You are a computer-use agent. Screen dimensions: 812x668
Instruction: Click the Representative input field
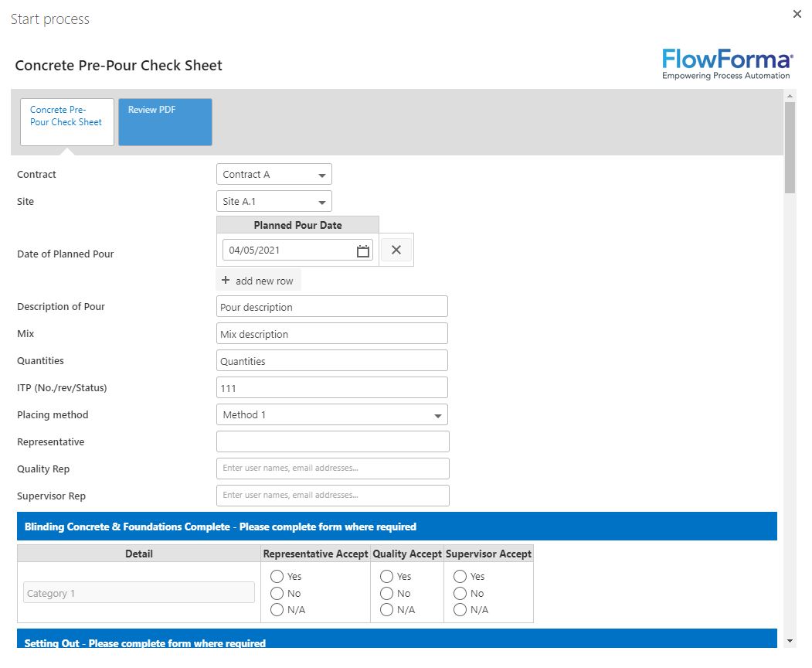(x=333, y=441)
